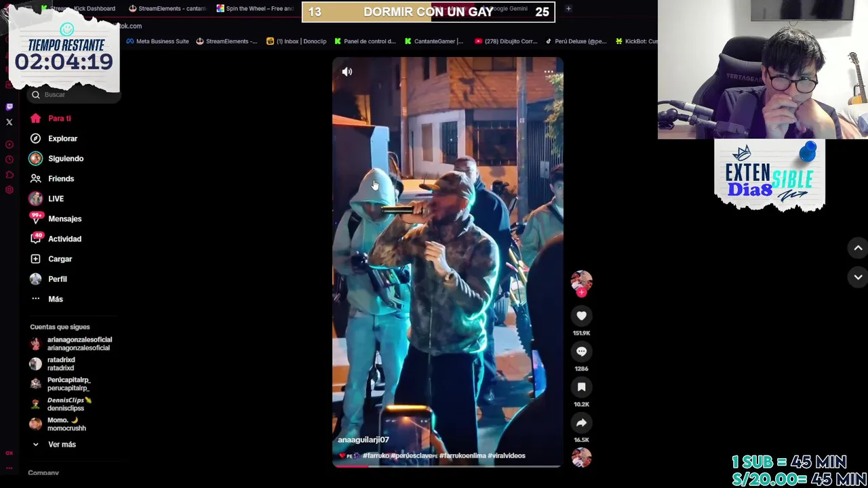Viewport: 868px width, 488px height.
Task: Open the ratadrixd account
Action: pos(53,364)
